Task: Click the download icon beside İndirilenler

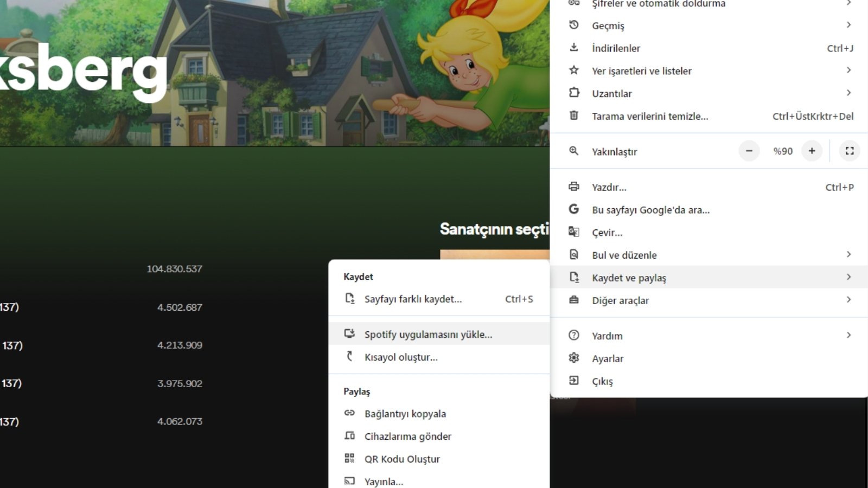Action: [573, 48]
